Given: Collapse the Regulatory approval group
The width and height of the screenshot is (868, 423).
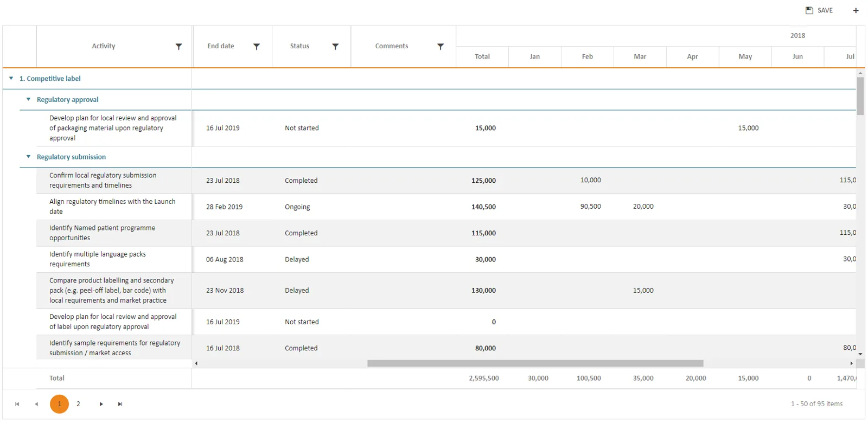Looking at the screenshot, I should (28, 100).
